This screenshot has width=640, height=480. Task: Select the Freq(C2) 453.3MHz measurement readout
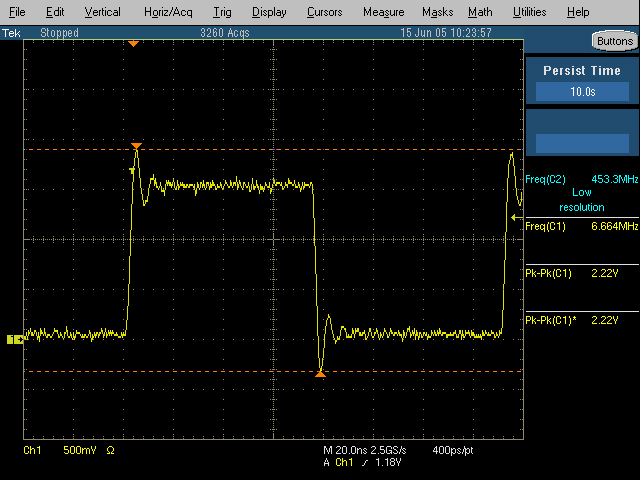click(x=582, y=179)
